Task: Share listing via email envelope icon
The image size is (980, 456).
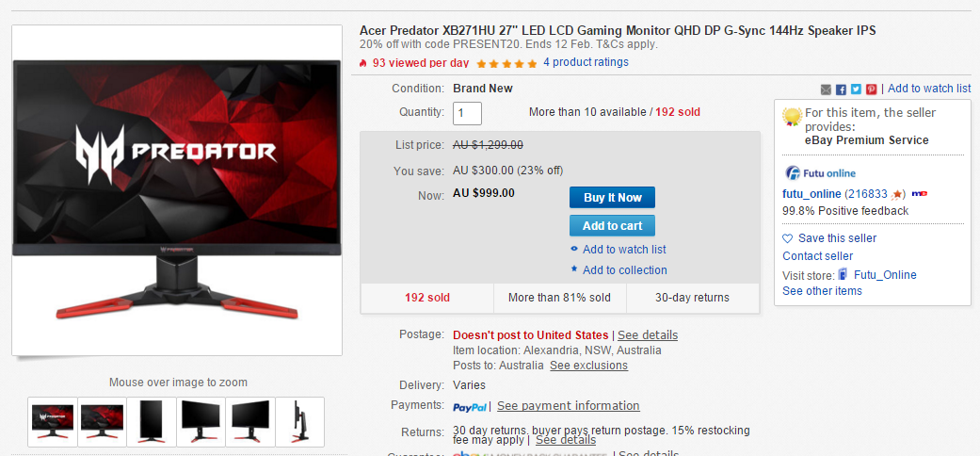Action: point(826,90)
